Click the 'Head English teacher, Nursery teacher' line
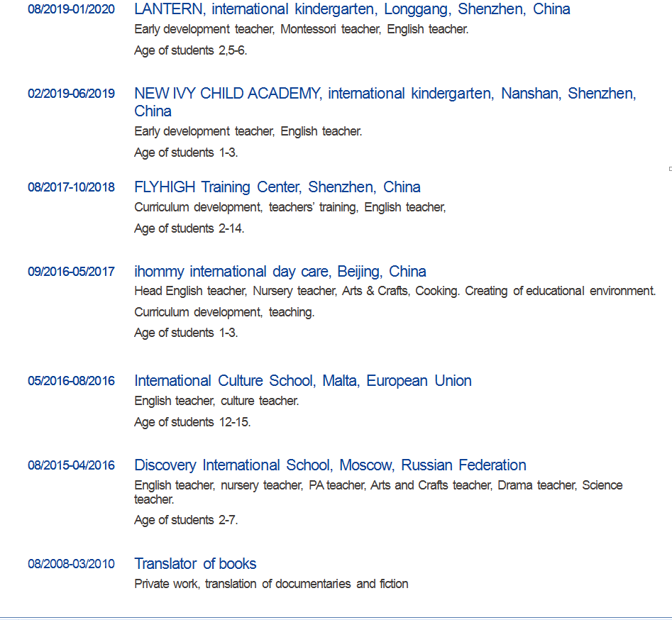 [x=395, y=291]
